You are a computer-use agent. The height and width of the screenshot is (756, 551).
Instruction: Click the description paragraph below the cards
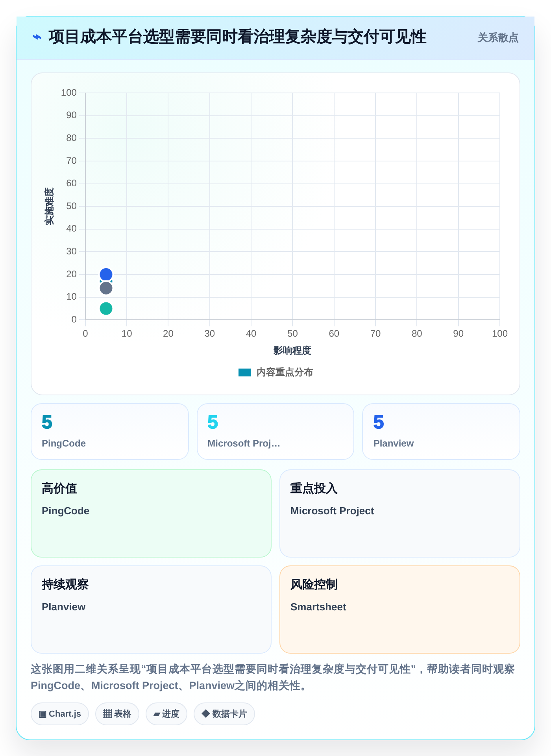273,677
